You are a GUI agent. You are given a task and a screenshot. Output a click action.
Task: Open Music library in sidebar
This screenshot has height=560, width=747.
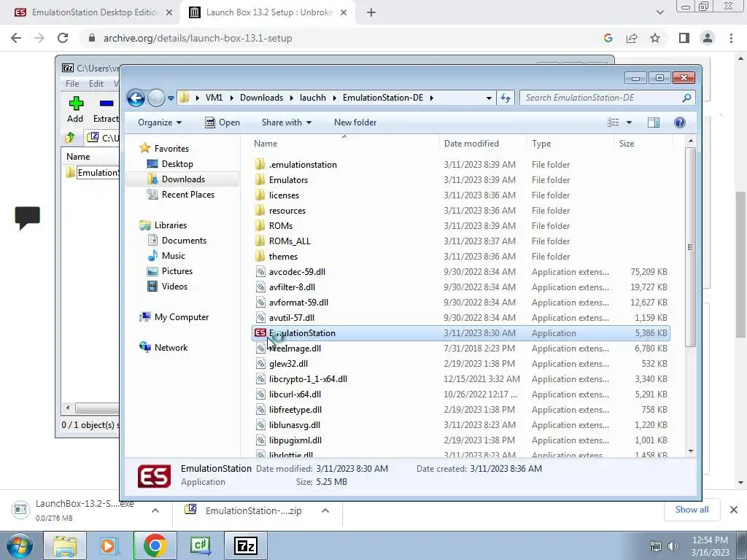point(173,256)
